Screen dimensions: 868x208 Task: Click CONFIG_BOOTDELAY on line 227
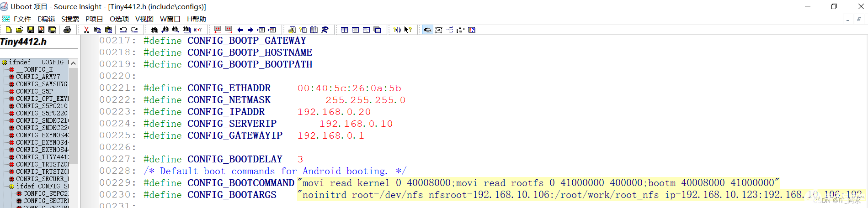(235, 159)
